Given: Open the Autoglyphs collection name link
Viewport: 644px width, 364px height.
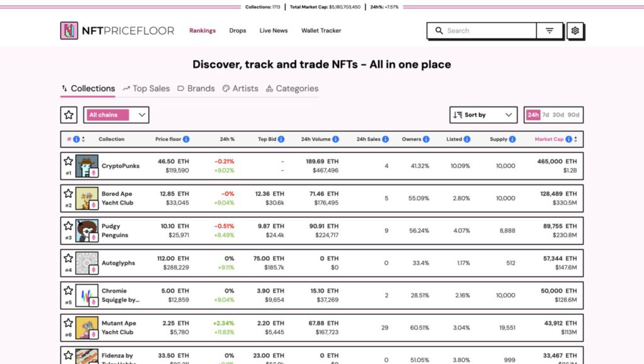Looking at the screenshot, I should click(x=118, y=263).
